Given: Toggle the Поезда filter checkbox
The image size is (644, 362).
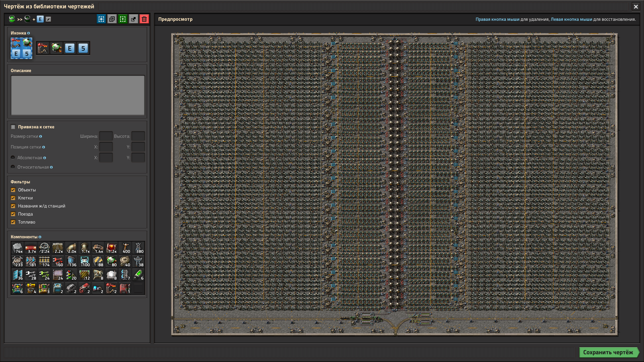Looking at the screenshot, I should (x=13, y=214).
